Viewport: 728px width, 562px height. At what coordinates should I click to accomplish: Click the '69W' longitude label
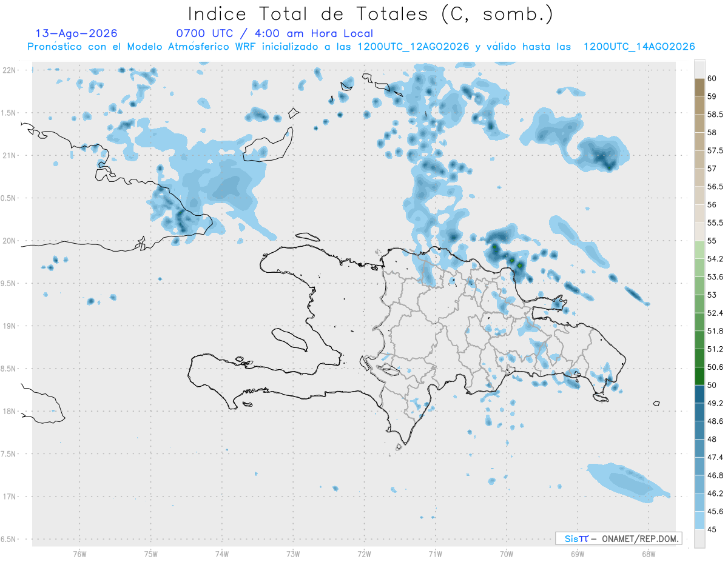[x=577, y=554]
